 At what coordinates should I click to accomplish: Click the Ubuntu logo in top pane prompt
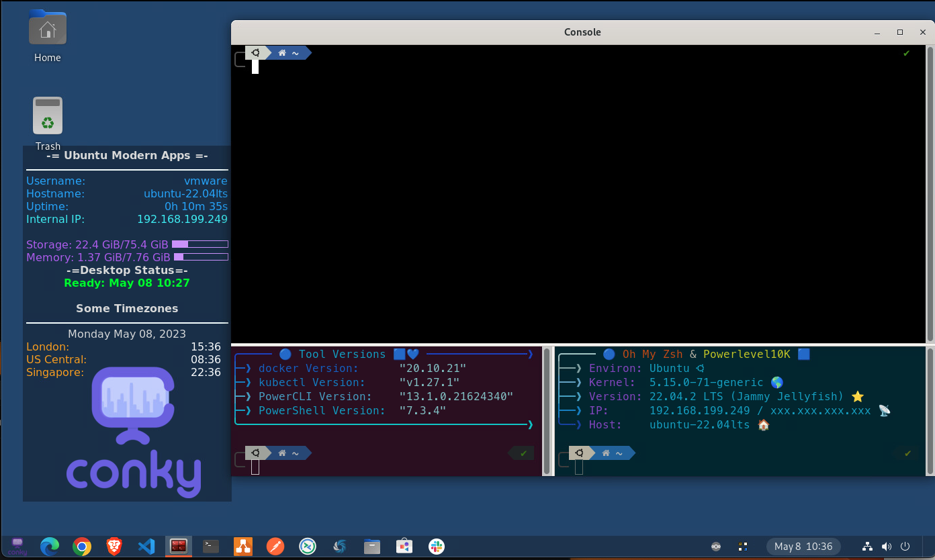pyautogui.click(x=256, y=53)
